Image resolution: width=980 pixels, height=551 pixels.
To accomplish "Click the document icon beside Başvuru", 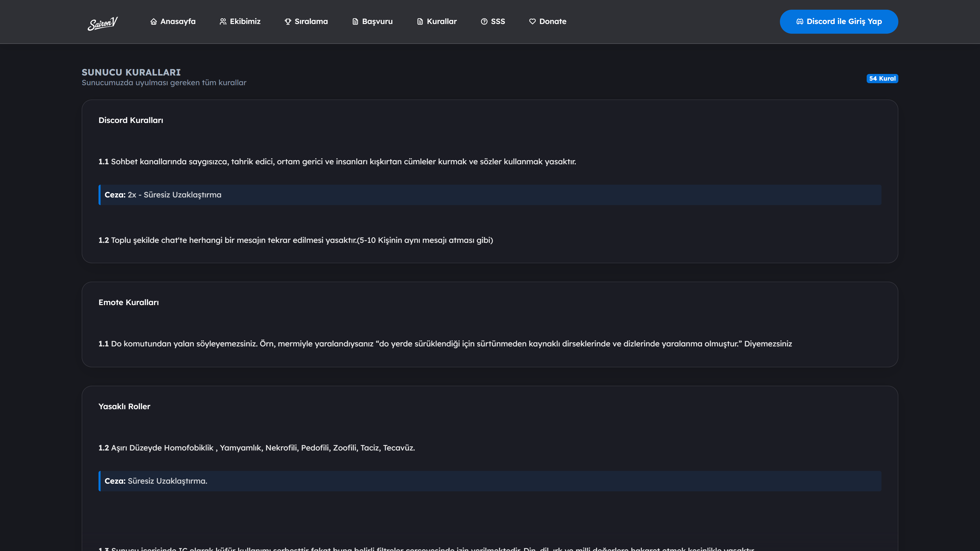I will [x=355, y=22].
